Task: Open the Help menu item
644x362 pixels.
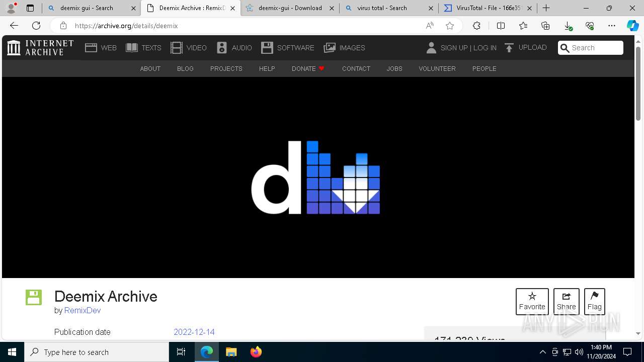Action: 267,69
